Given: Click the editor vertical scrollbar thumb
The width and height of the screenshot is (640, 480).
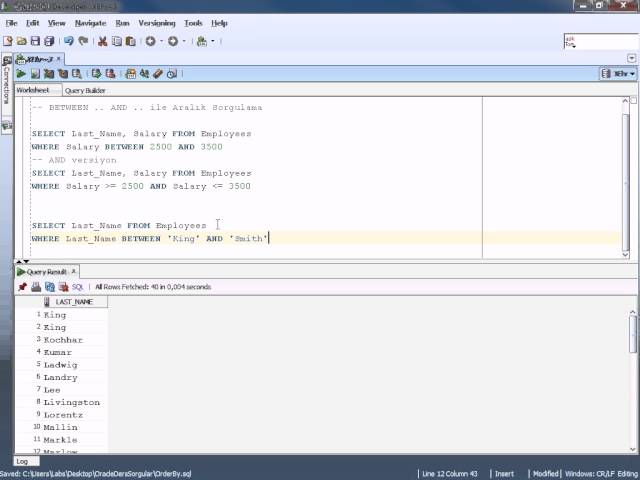Looking at the screenshot, I should coord(626,182).
